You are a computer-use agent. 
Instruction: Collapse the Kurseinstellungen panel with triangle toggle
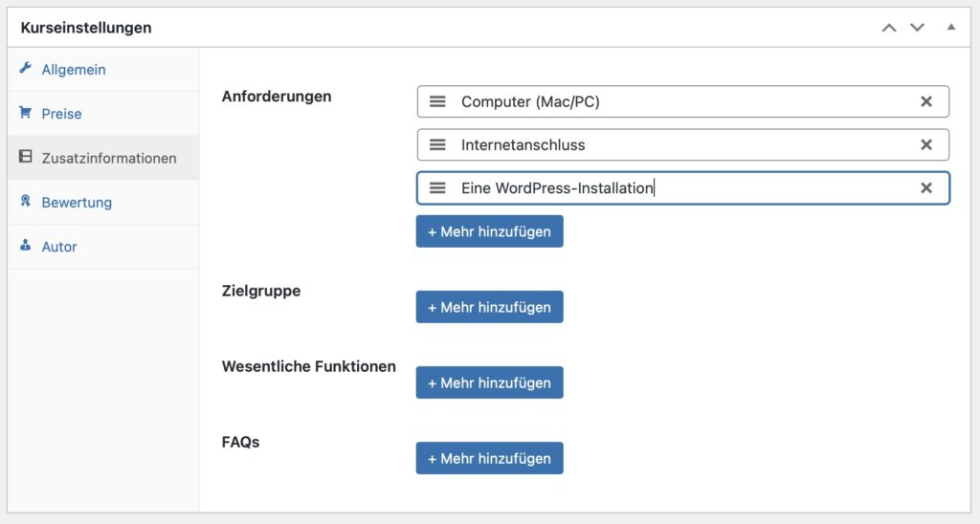click(x=950, y=27)
